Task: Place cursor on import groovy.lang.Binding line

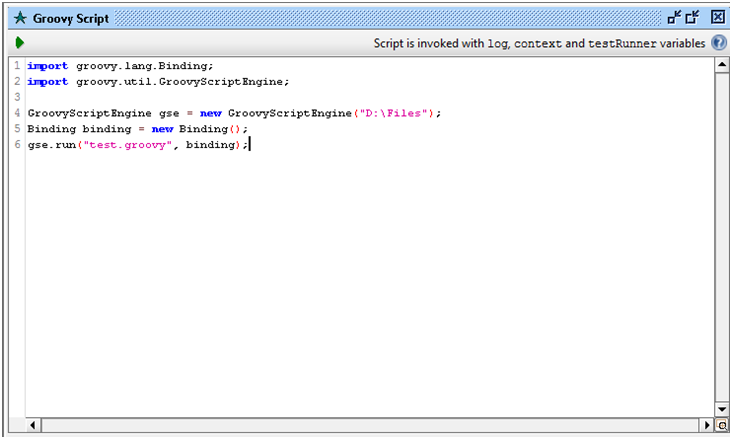Action: pyautogui.click(x=120, y=66)
